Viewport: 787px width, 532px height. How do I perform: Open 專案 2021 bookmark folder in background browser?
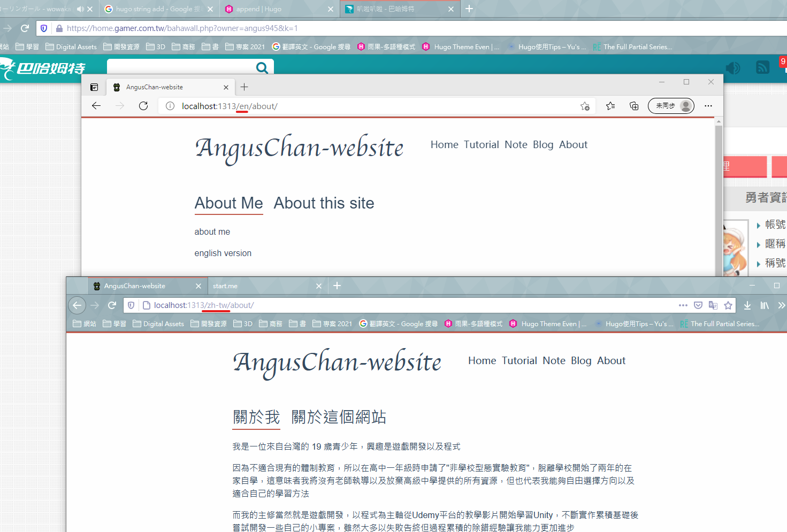(245, 47)
